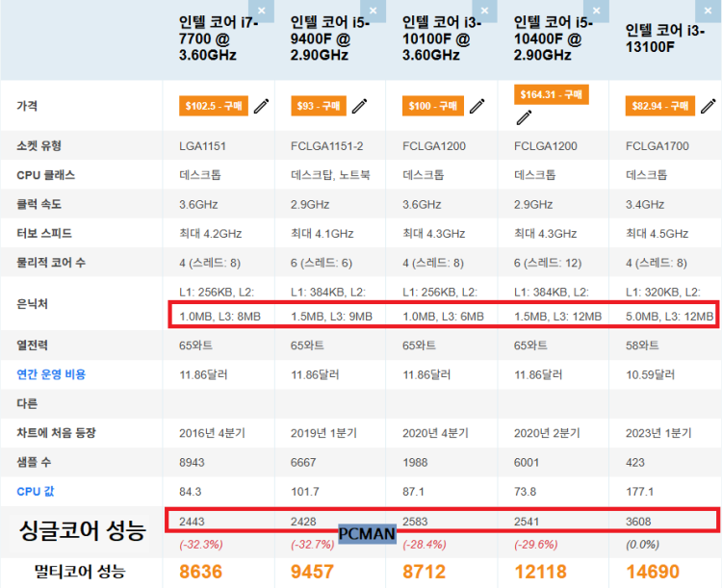Click the 14690 multi-core score

(x=653, y=572)
